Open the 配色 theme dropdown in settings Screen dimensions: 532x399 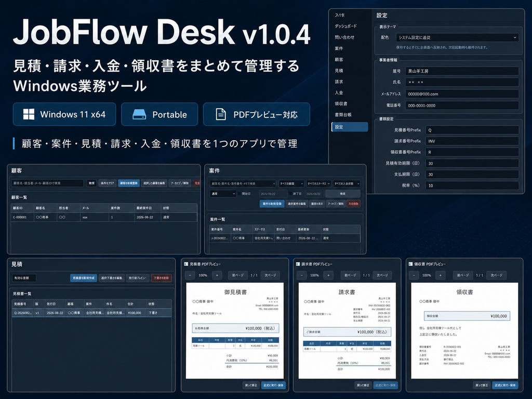(x=457, y=37)
